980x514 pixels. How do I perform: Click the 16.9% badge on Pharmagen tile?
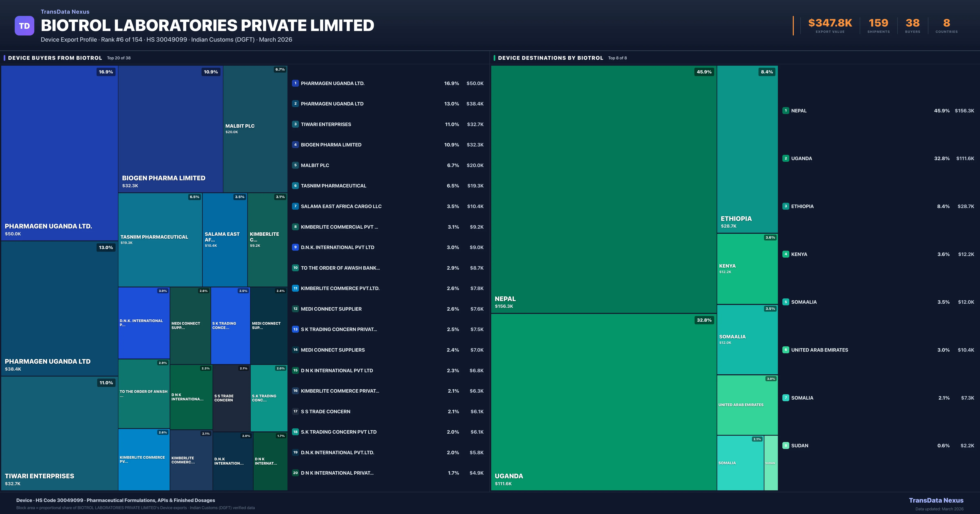tap(106, 72)
